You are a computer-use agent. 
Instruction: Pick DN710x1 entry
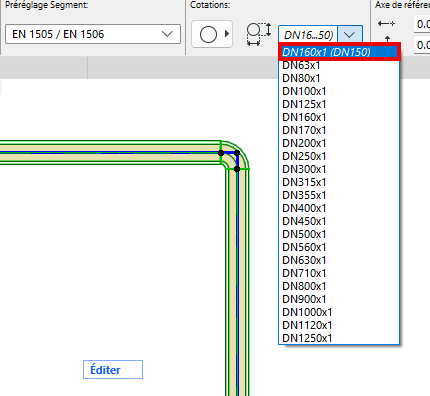[339, 273]
